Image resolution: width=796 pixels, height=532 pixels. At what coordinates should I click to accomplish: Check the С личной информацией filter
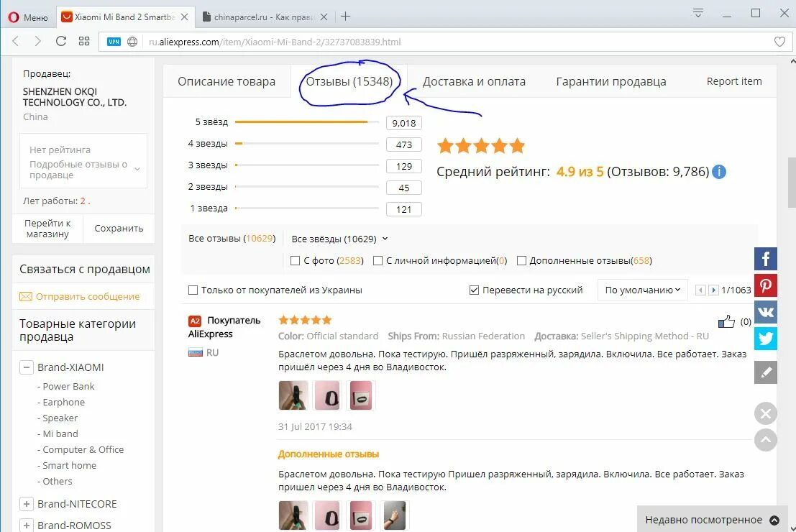click(378, 260)
